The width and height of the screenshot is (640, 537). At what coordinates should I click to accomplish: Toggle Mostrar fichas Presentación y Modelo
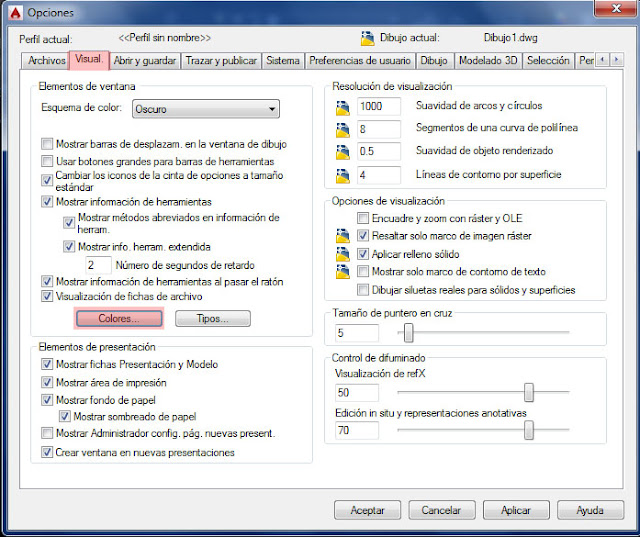(47, 364)
